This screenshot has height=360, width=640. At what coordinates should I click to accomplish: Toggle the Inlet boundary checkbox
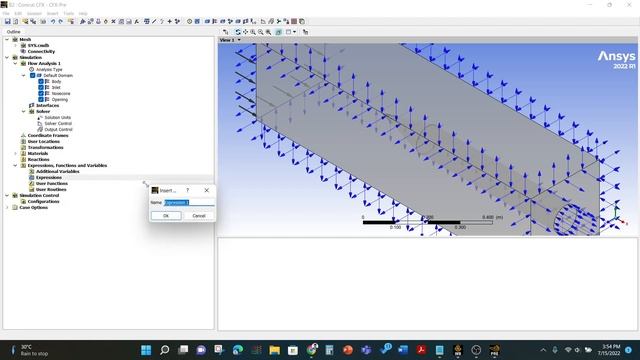(x=41, y=87)
